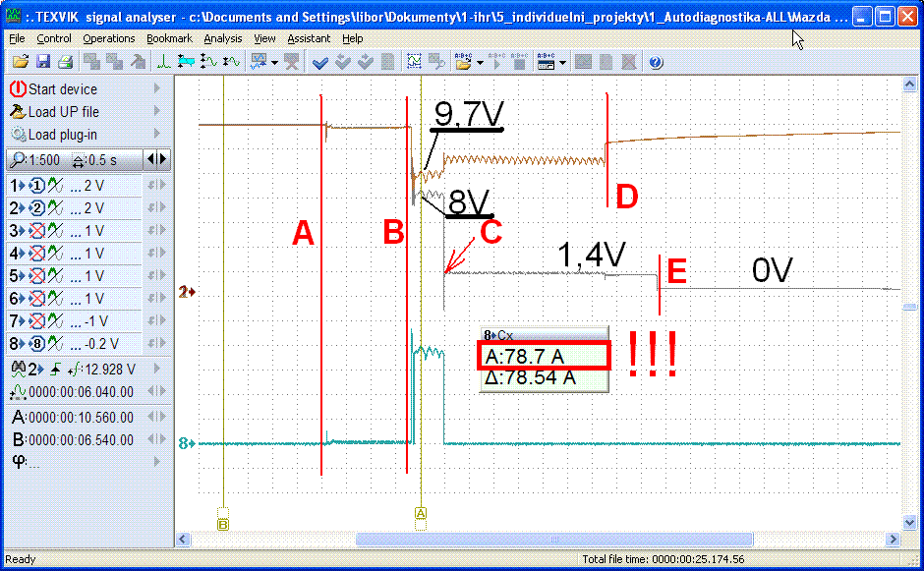
Task: Enable disabled channel 4
Action: [36, 254]
